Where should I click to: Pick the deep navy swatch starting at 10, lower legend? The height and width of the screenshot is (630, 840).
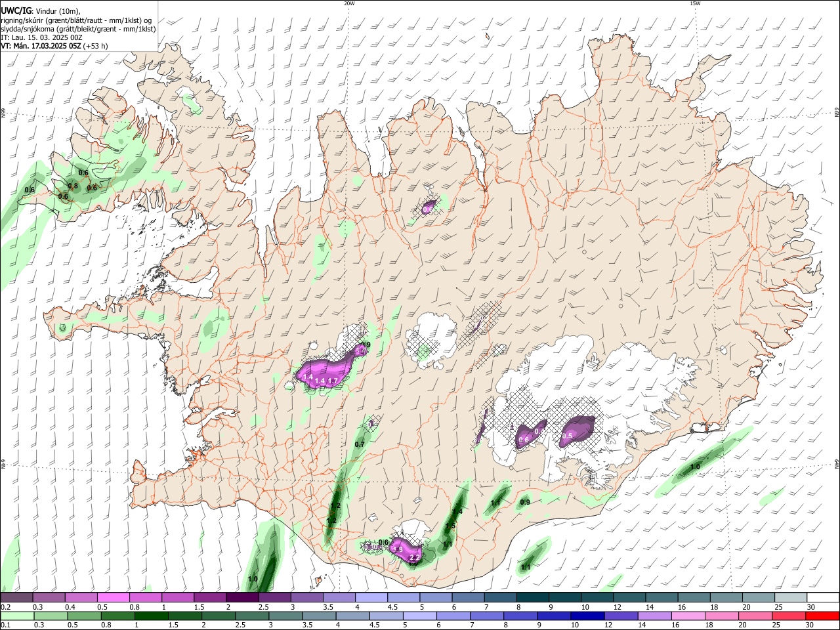[587, 616]
